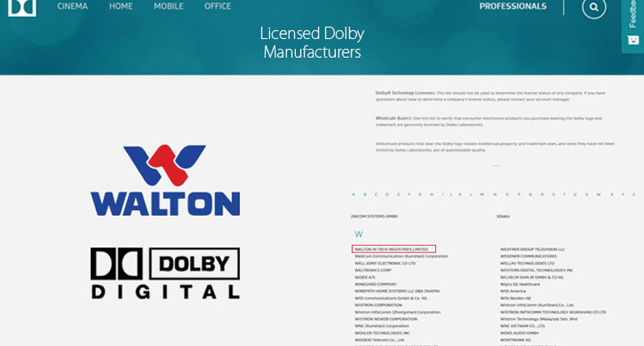Open the Home navigation item

click(x=121, y=7)
